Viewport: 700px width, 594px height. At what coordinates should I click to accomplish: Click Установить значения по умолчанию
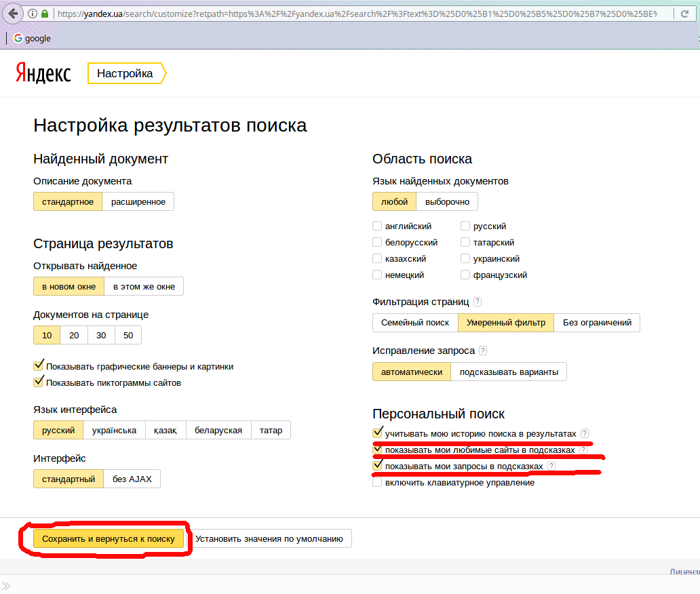pos(269,538)
